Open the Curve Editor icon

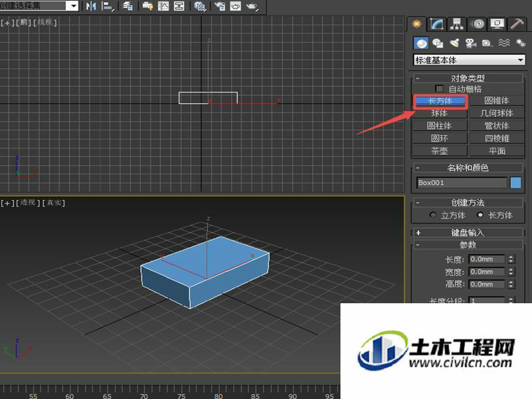[x=163, y=6]
